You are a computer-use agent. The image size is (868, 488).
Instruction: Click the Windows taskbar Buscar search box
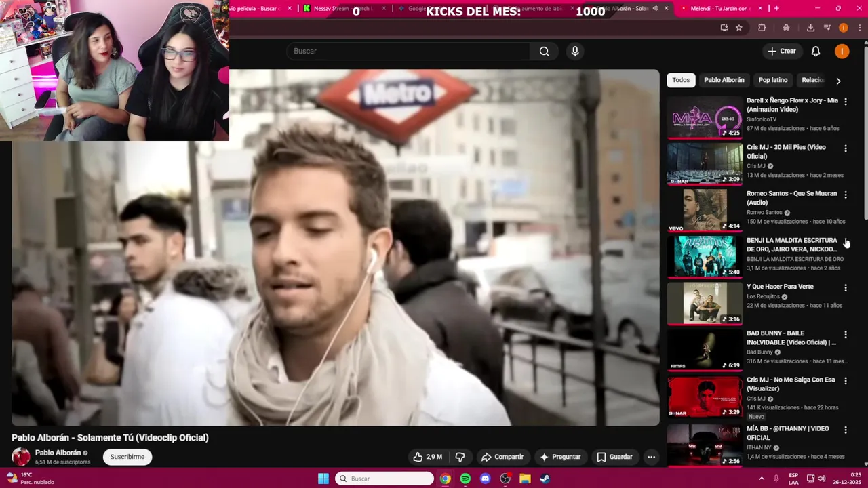pyautogui.click(x=384, y=479)
